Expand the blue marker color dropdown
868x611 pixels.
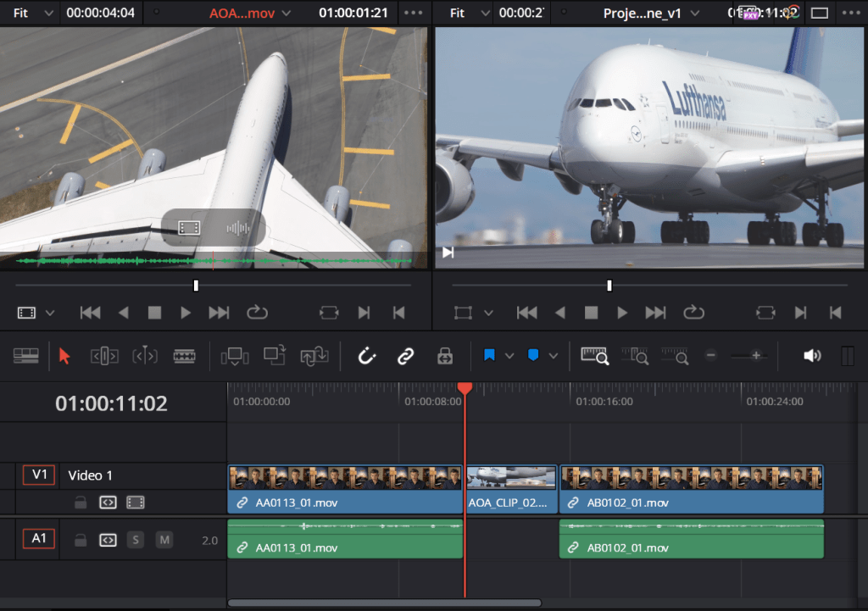(554, 357)
